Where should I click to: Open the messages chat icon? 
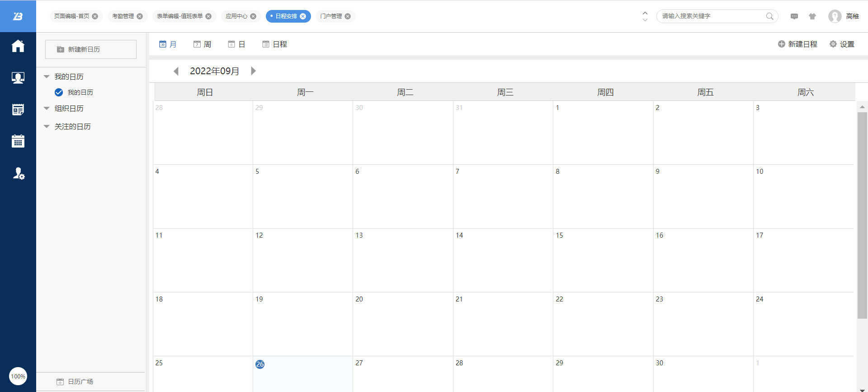[794, 16]
